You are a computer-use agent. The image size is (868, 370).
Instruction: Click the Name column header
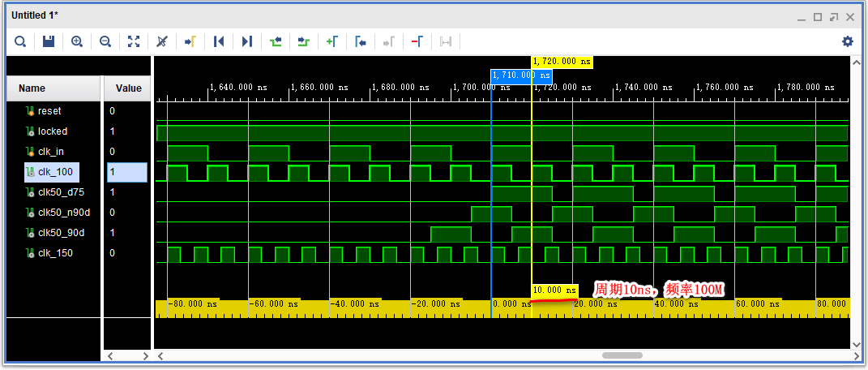[x=32, y=88]
